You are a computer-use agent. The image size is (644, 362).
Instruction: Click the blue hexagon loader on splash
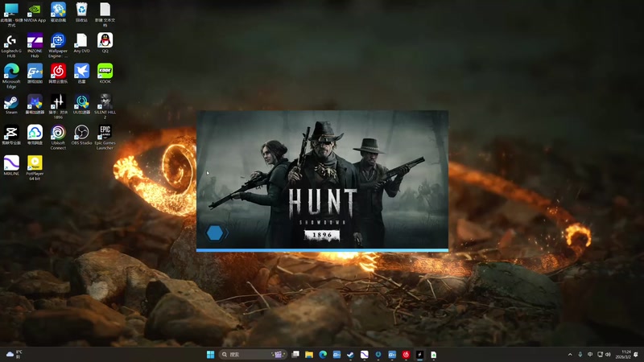coord(215,233)
